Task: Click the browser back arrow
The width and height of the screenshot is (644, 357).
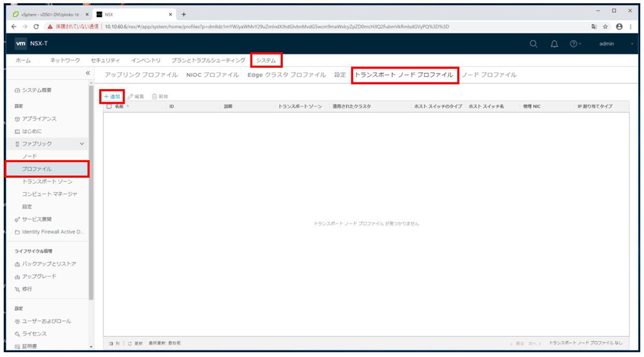Action: click(x=14, y=26)
